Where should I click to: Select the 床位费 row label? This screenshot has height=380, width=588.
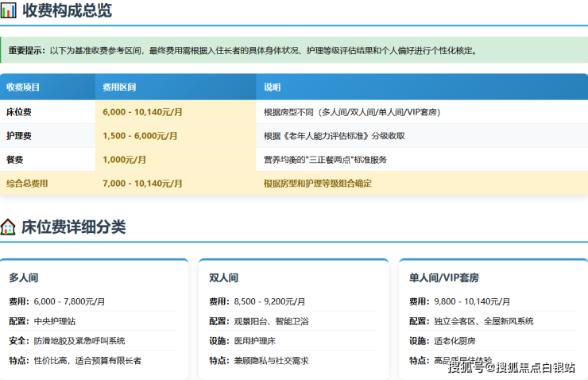[18, 112]
